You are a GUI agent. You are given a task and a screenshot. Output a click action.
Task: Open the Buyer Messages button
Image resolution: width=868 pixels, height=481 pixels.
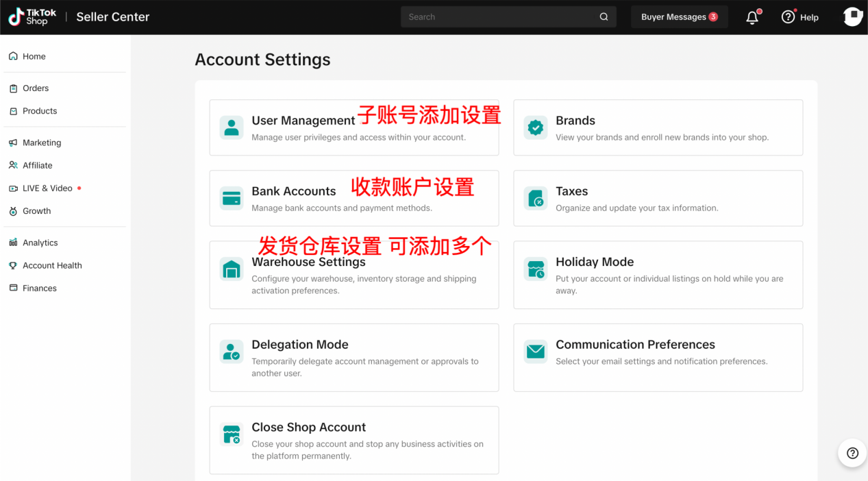click(679, 17)
